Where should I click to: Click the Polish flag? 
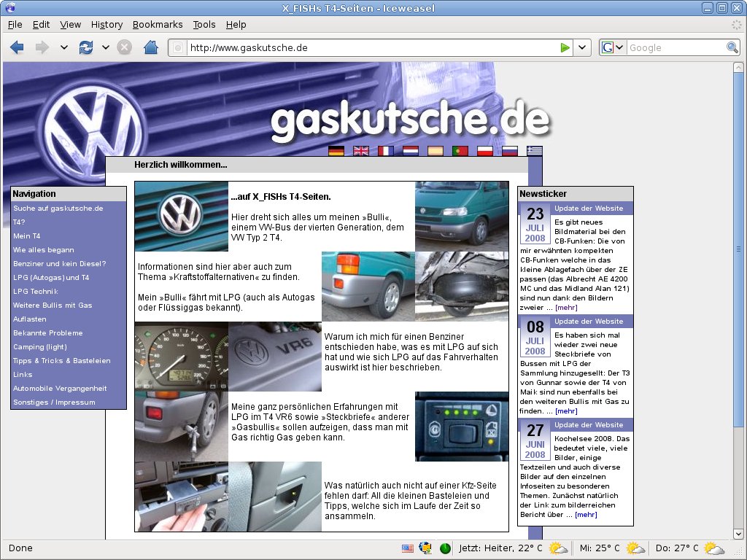coord(485,151)
